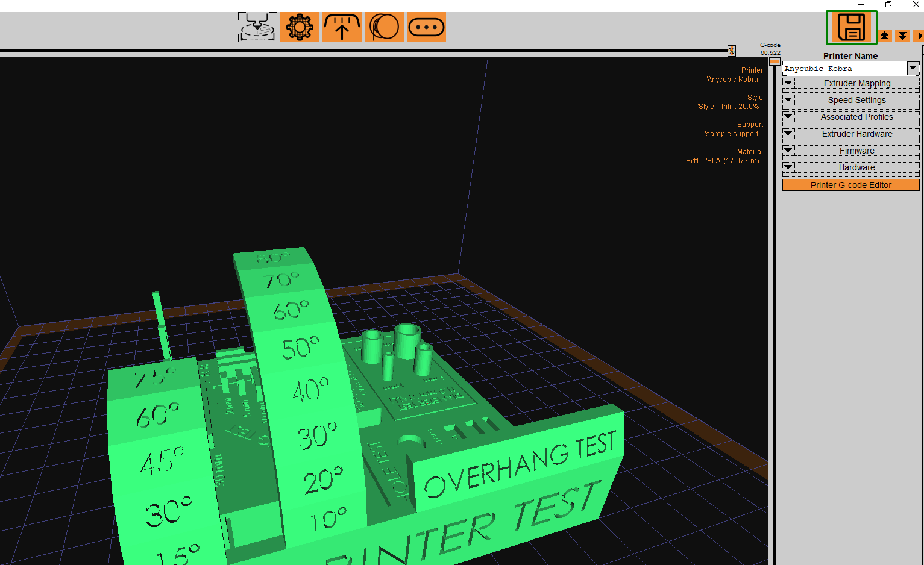Screen dimensions: 924x565
Task: Restore down the application window
Action: [x=888, y=5]
